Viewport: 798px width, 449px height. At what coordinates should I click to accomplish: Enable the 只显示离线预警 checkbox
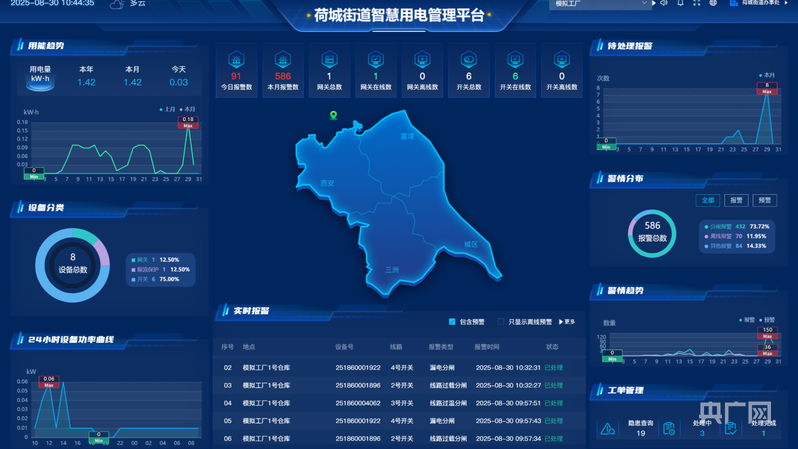[502, 322]
